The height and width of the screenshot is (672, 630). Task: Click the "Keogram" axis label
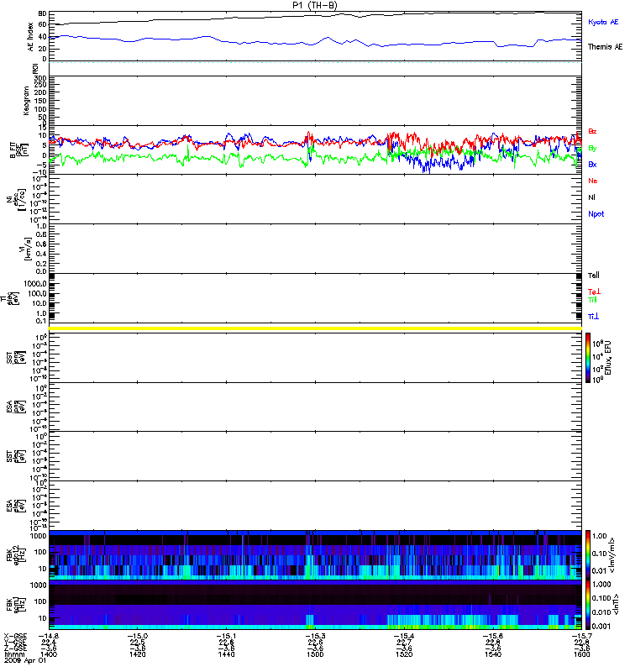pyautogui.click(x=26, y=100)
